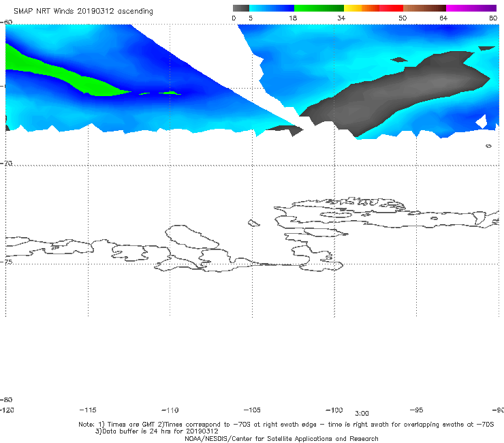Click the longitude label '-120'

[7, 410]
